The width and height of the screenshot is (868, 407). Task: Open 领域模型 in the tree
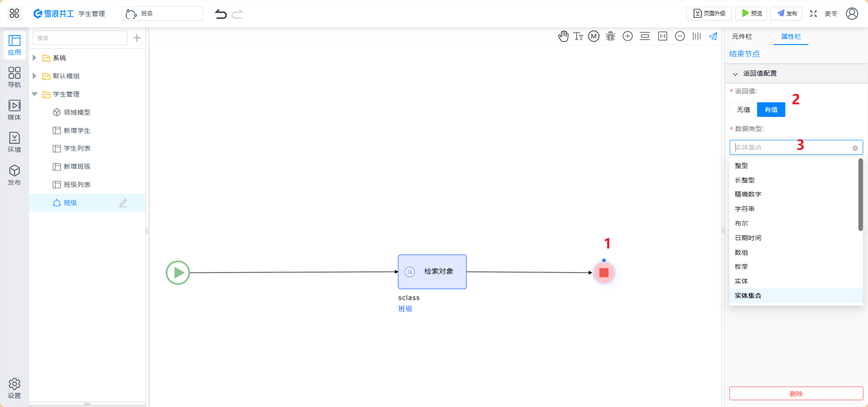point(77,112)
